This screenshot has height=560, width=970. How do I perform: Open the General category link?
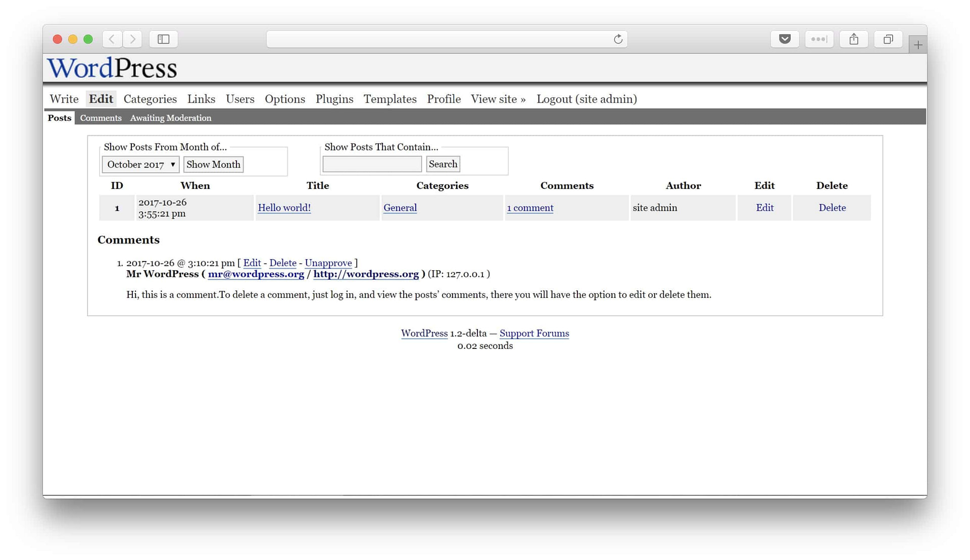click(400, 208)
